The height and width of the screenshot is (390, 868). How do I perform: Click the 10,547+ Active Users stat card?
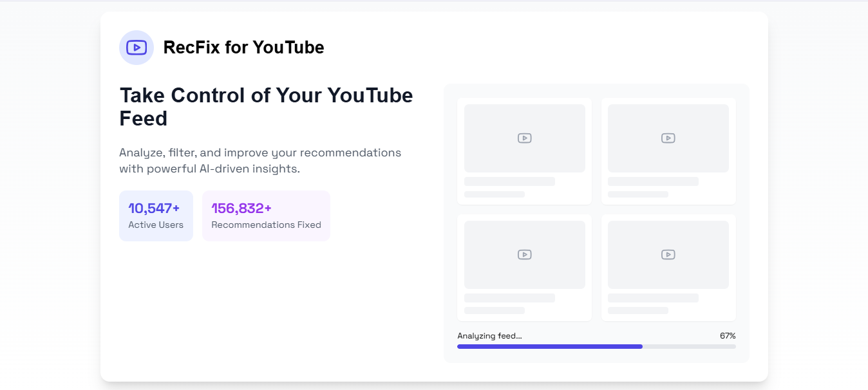coord(156,216)
